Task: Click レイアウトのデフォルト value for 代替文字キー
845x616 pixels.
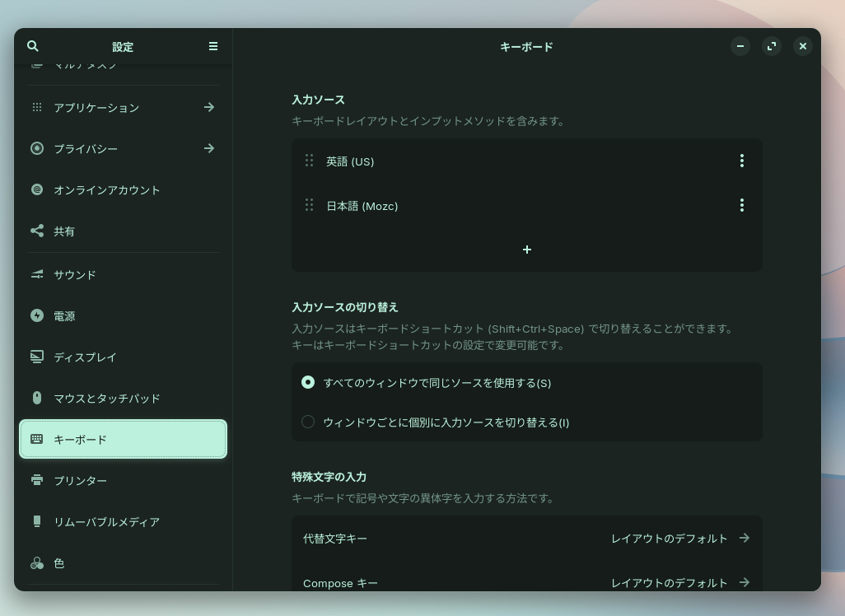Action: (669, 539)
